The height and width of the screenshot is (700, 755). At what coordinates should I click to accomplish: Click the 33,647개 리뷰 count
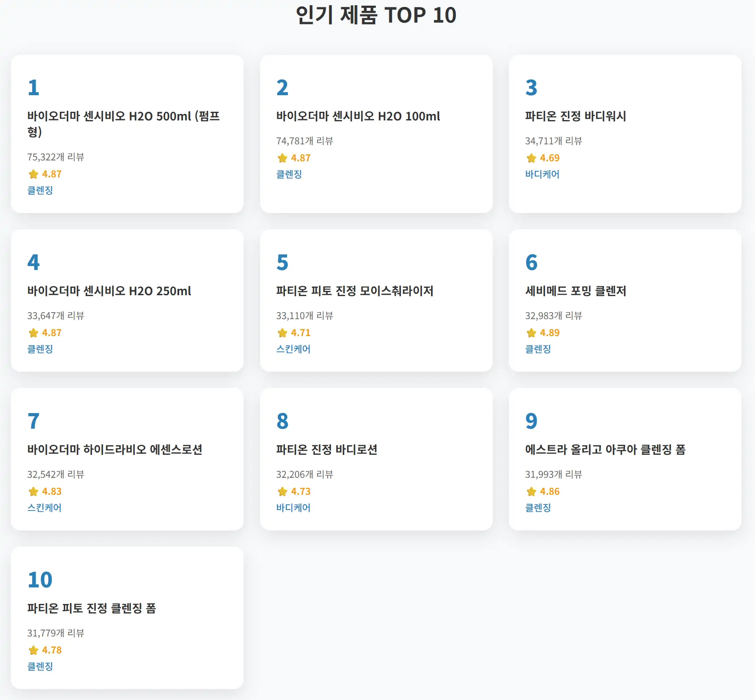click(56, 316)
